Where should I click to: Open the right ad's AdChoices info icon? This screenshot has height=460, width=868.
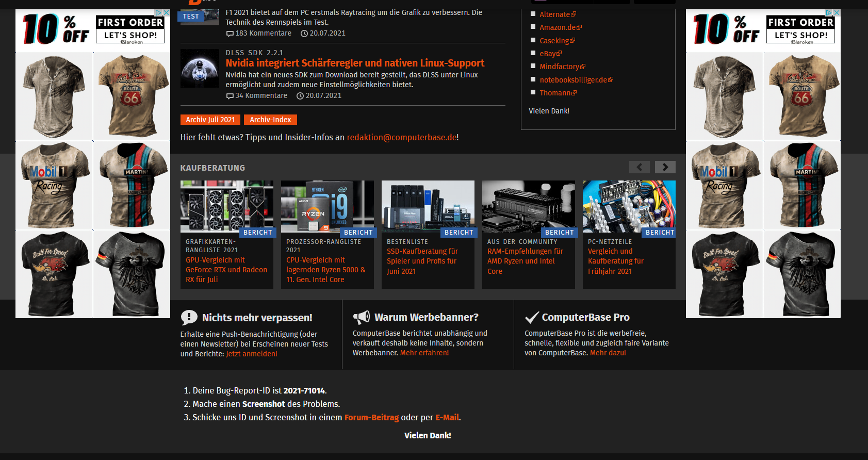tap(829, 12)
